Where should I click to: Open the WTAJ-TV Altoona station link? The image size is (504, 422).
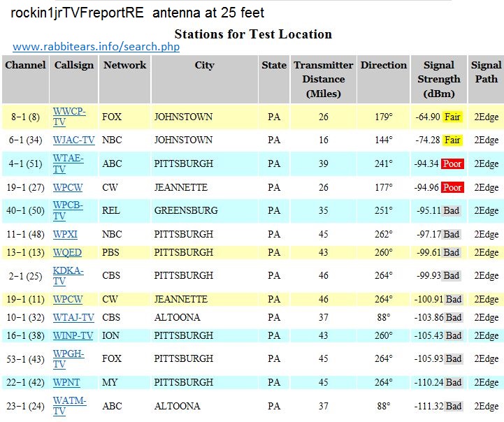[73, 318]
